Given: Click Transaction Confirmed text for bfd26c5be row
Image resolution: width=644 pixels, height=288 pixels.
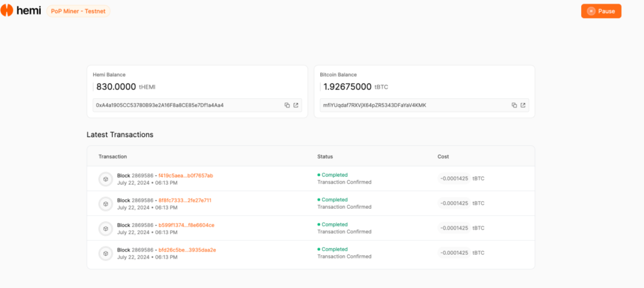Looking at the screenshot, I should coord(344,257).
